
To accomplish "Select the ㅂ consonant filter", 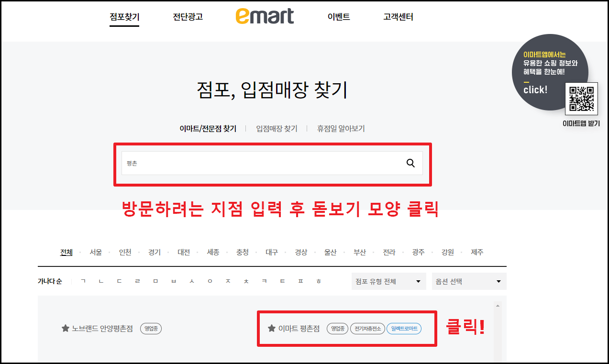I will 174,281.
